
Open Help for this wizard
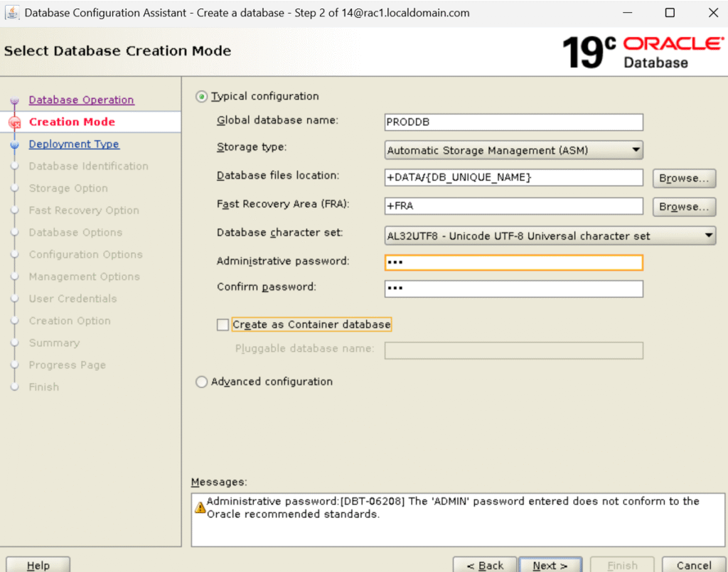38,565
